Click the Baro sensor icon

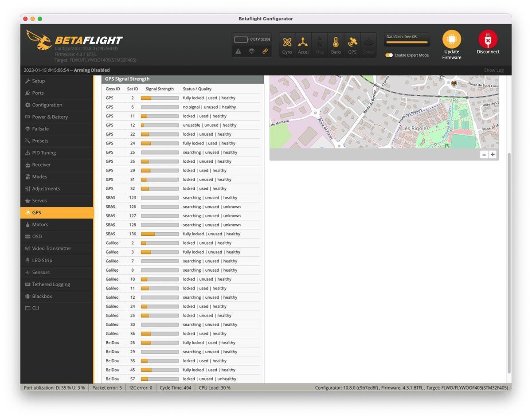point(336,42)
